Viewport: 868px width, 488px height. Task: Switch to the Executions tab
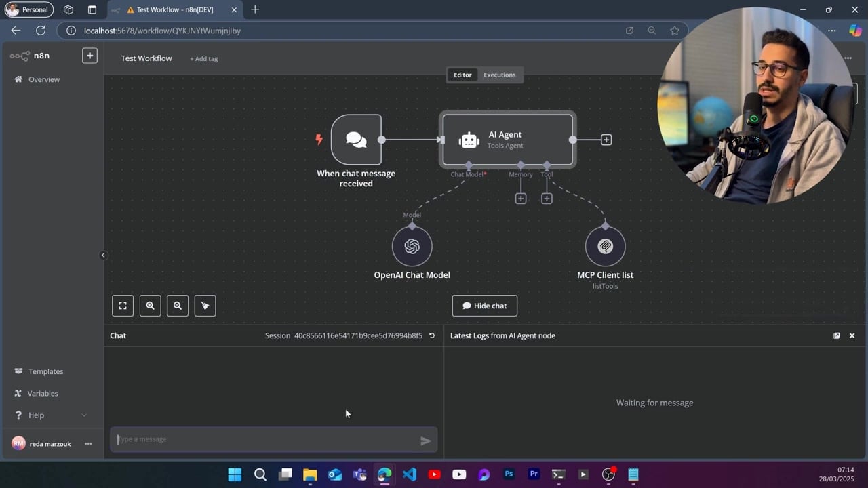[500, 75]
